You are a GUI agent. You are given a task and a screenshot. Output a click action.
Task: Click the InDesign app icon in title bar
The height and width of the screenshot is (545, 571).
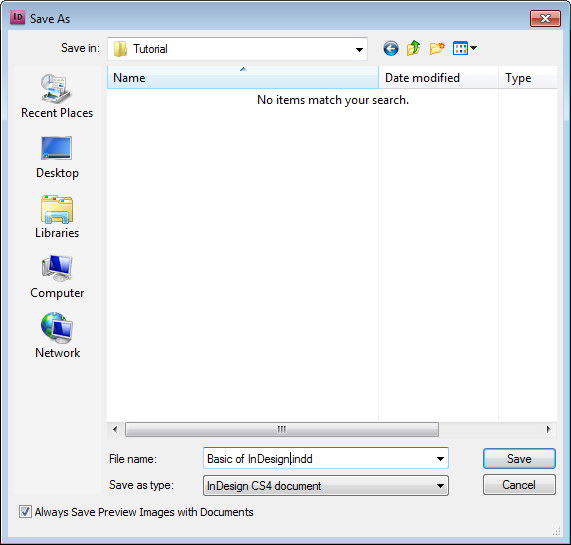pyautogui.click(x=17, y=17)
